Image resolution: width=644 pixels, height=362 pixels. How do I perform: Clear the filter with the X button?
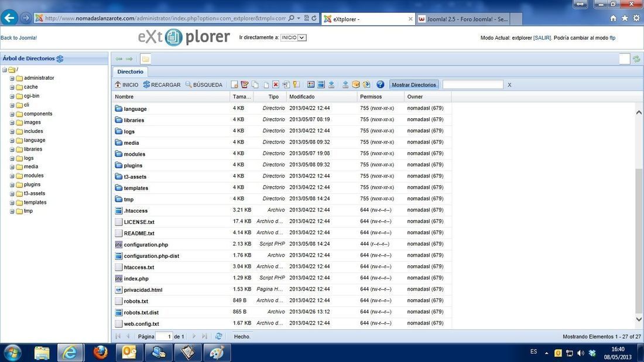[x=509, y=85]
